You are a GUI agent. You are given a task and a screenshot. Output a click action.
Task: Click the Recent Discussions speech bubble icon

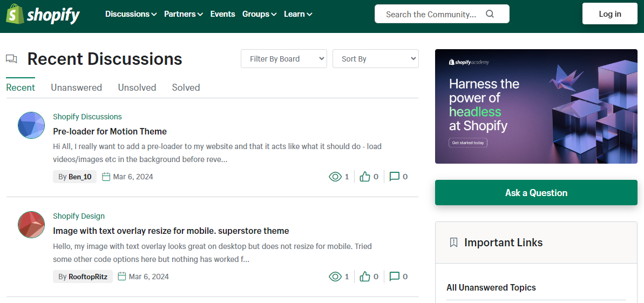pos(11,59)
